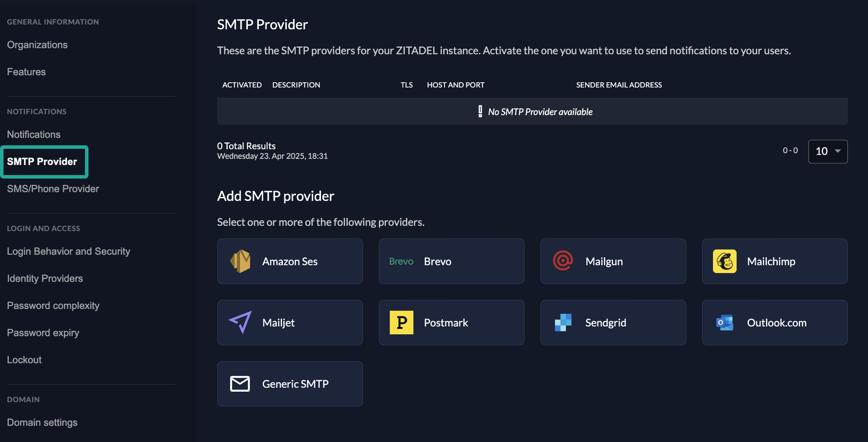868x442 pixels.
Task: Click the blue Sendgrid logo icon
Action: pyautogui.click(x=563, y=323)
